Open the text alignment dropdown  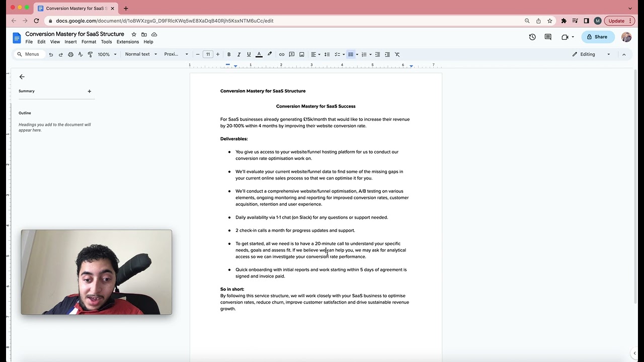[315, 54]
